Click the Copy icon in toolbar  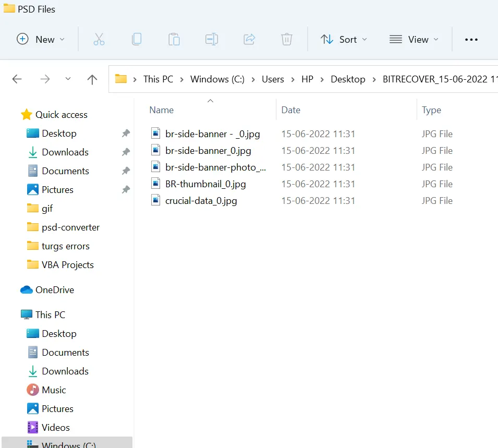tap(136, 39)
